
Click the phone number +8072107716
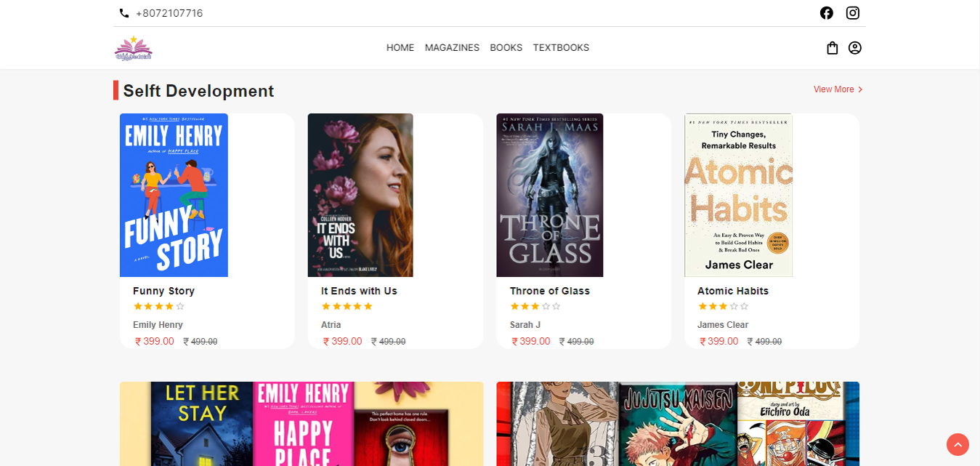tap(169, 13)
